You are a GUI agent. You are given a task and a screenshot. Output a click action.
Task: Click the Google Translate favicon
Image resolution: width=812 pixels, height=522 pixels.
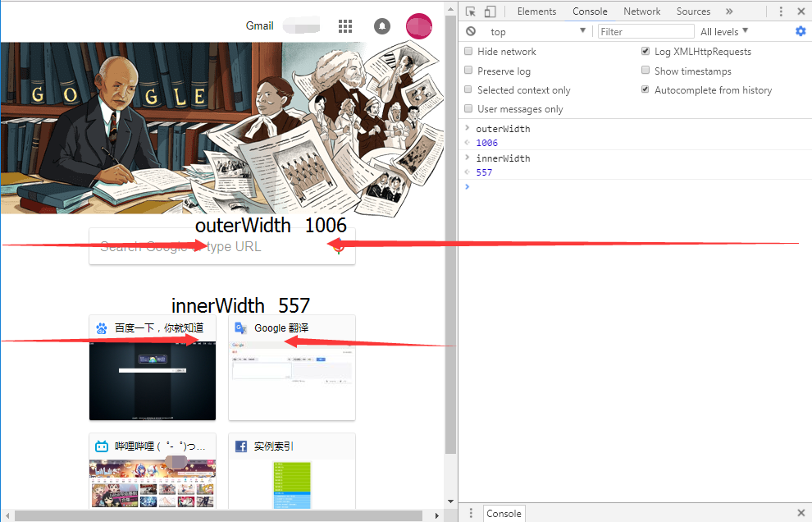click(241, 328)
